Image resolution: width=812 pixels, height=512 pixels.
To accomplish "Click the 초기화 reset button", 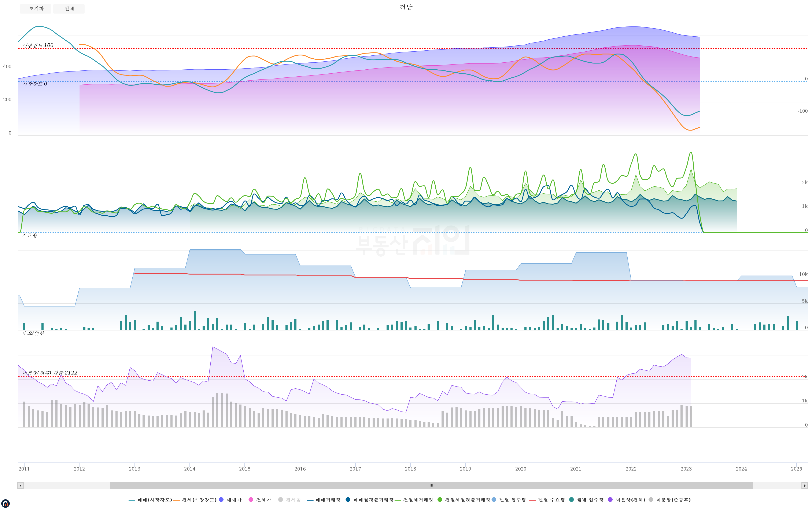I will [35, 9].
